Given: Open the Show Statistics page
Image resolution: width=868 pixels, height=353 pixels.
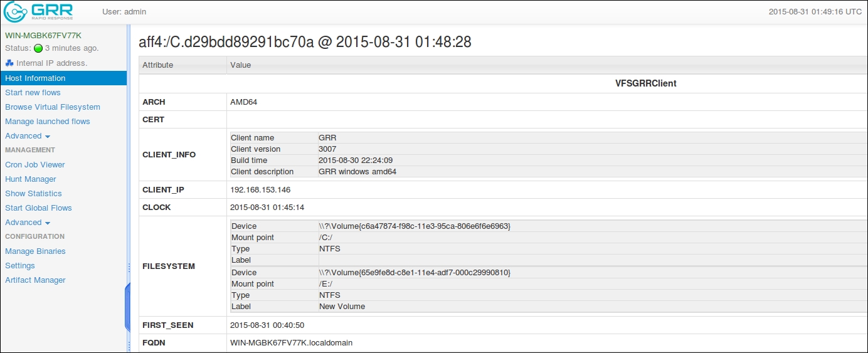Looking at the screenshot, I should pos(33,193).
